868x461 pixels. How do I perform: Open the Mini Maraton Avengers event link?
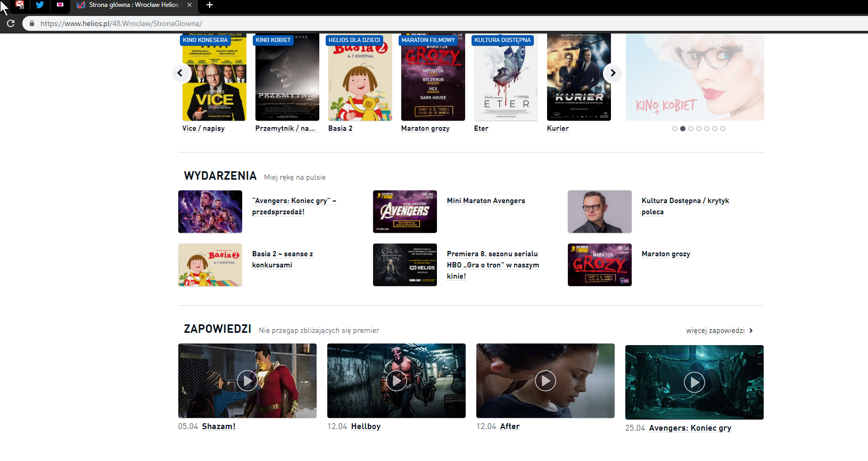[486, 201]
